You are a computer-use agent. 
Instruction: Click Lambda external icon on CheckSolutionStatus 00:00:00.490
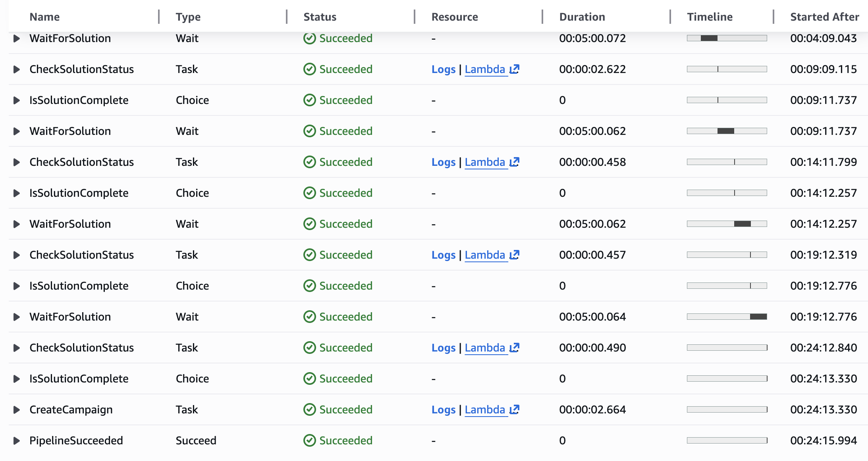515,348
